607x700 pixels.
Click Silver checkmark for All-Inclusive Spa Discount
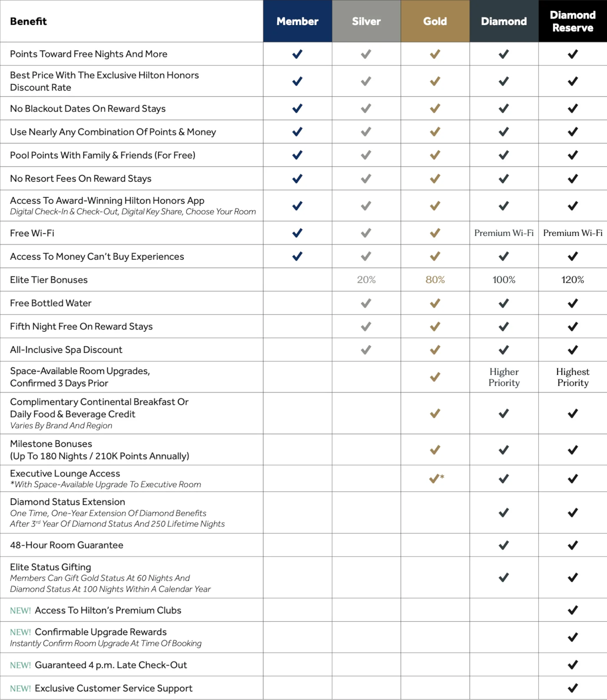[366, 350]
